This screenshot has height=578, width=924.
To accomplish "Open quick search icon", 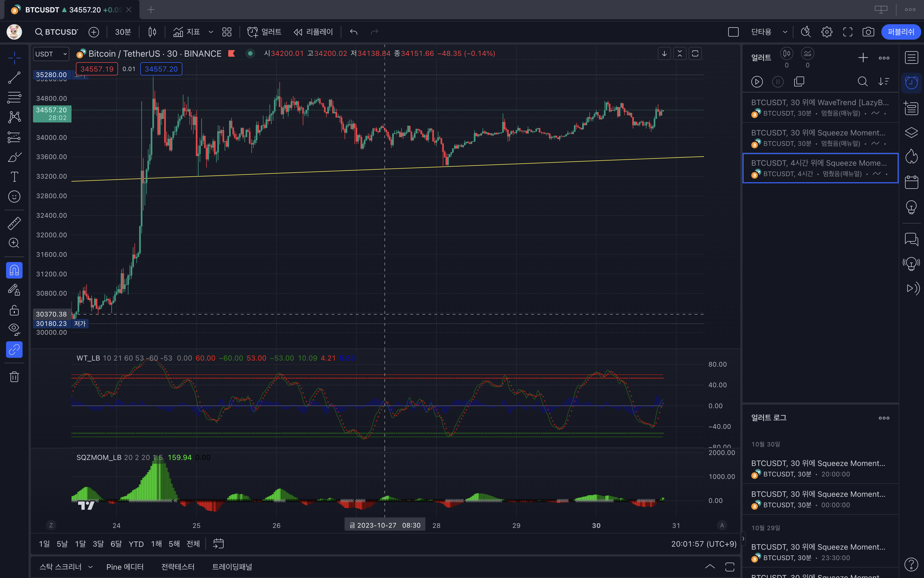I will [x=806, y=32].
